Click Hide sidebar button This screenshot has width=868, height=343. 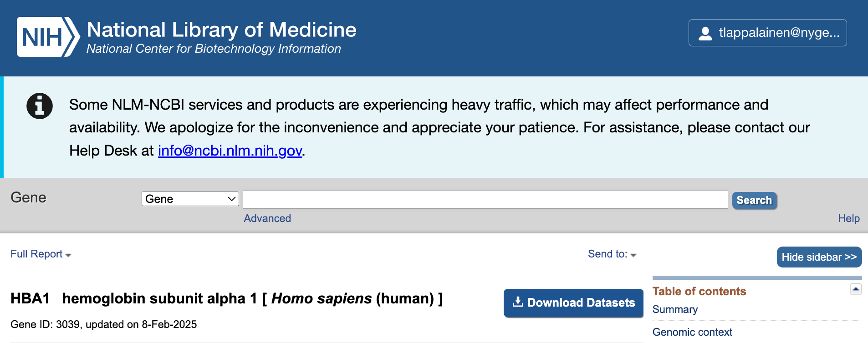819,257
